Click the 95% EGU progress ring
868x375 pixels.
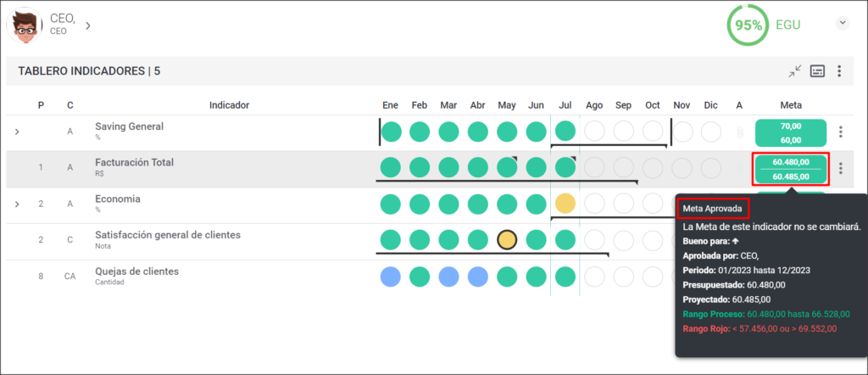point(748,25)
